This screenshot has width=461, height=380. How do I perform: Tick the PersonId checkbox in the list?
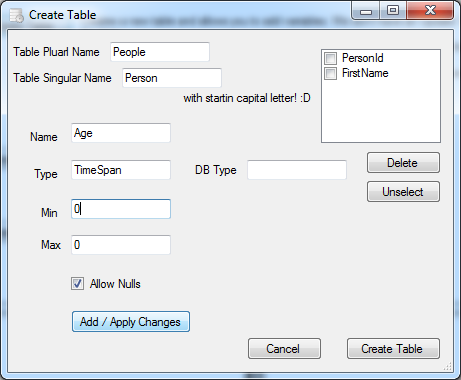click(330, 58)
